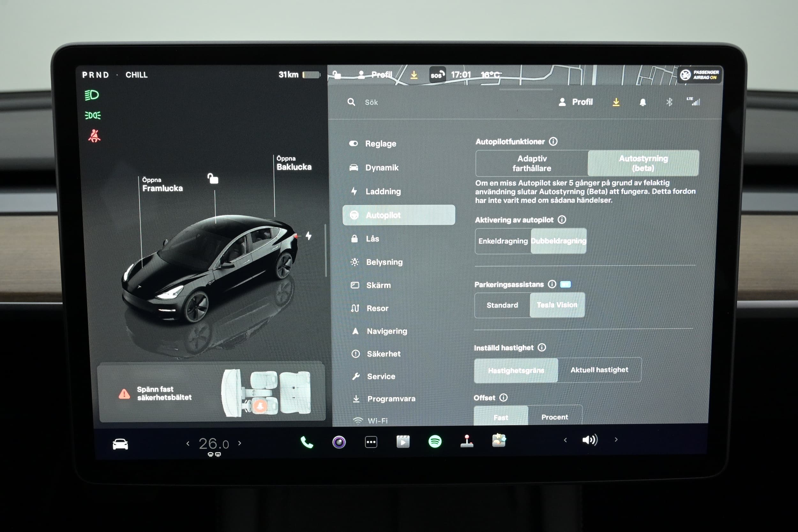The width and height of the screenshot is (798, 532).
Task: Select Enkeldragning activation option
Action: pyautogui.click(x=503, y=241)
